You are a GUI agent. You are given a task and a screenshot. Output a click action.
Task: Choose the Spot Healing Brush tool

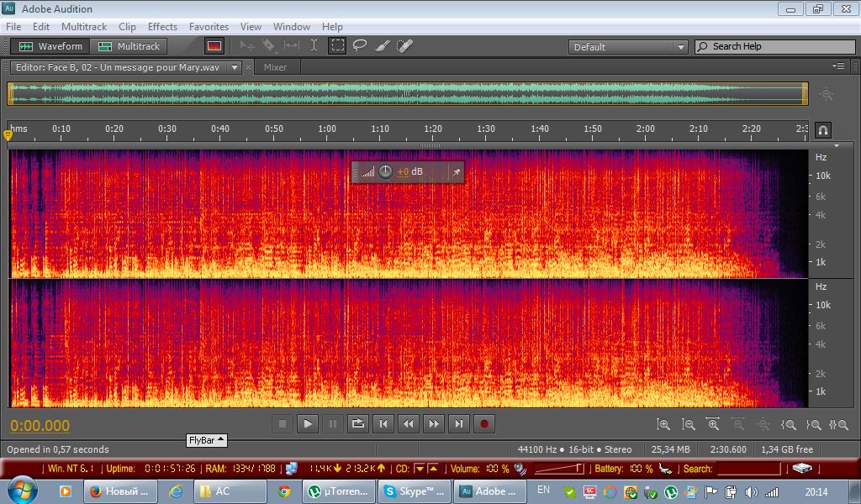(x=404, y=46)
